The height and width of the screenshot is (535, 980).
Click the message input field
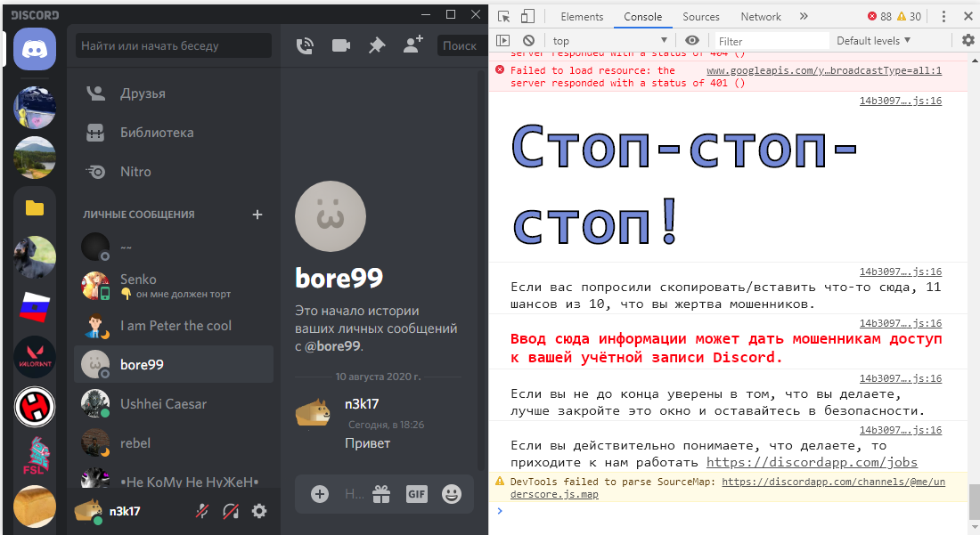(x=354, y=494)
